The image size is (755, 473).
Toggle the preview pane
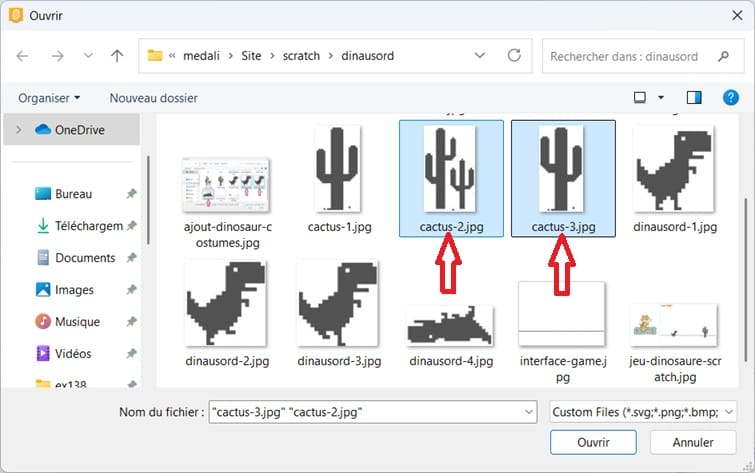[x=694, y=98]
